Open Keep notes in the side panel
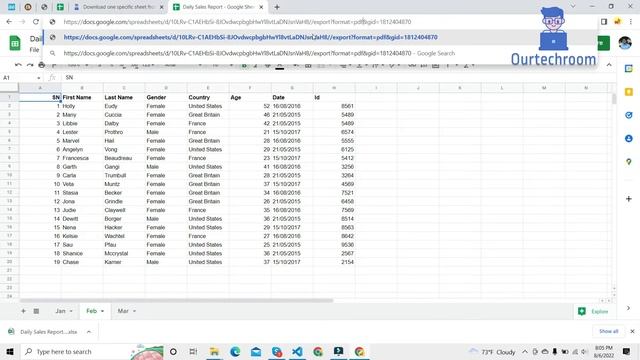Image resolution: width=640 pixels, height=360 pixels. (629, 92)
